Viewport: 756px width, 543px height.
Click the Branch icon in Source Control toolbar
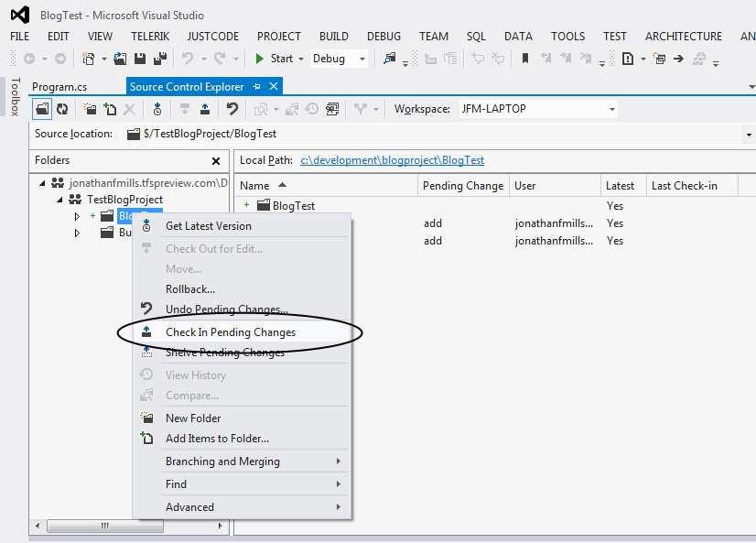click(x=361, y=109)
